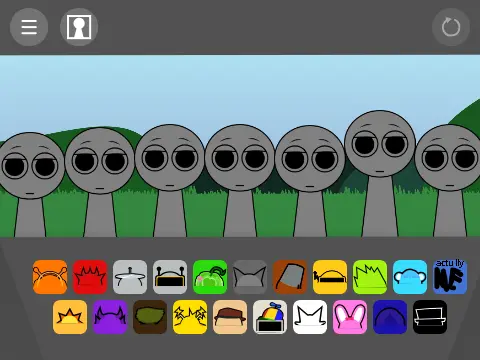Select the pink bunny ears icon

pos(350,317)
